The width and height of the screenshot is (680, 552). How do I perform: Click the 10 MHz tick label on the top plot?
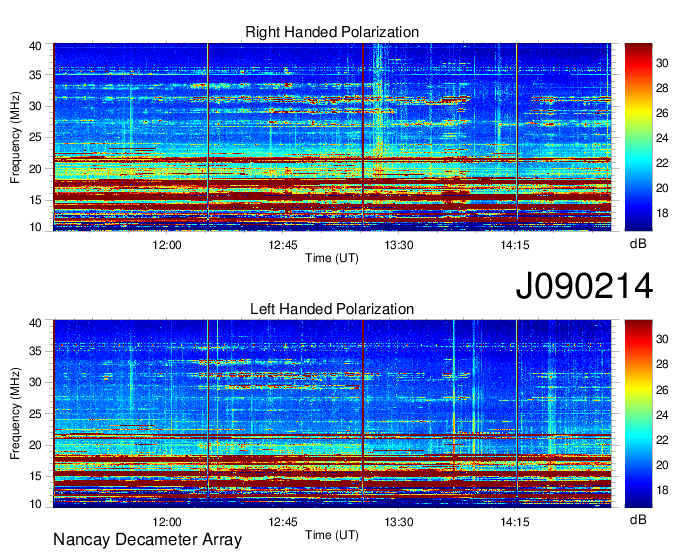click(35, 227)
